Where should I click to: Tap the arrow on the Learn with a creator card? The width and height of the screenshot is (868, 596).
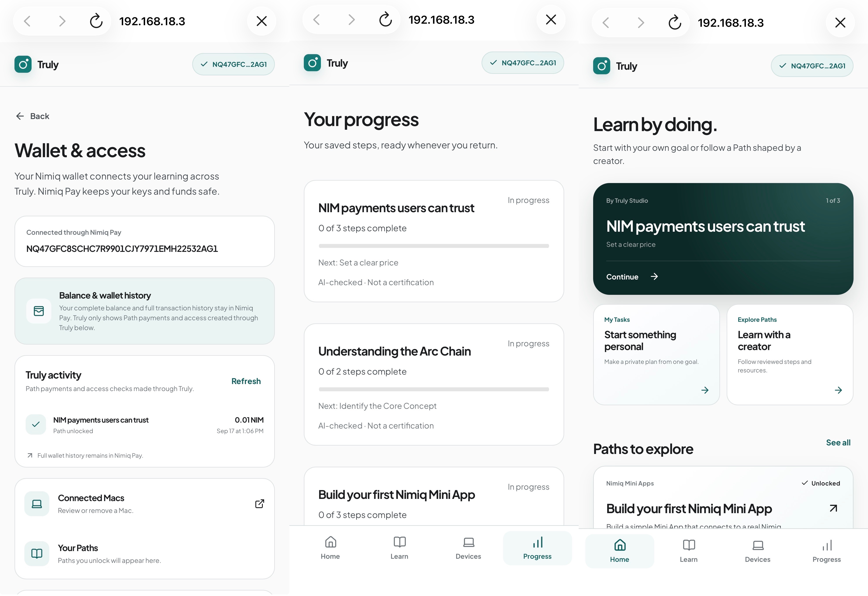(838, 390)
